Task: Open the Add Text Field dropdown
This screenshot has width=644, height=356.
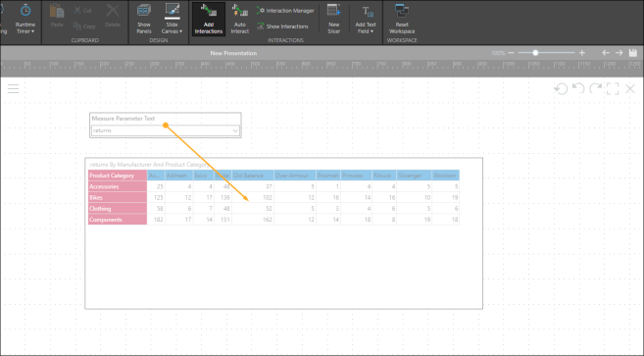Action: 366,19
